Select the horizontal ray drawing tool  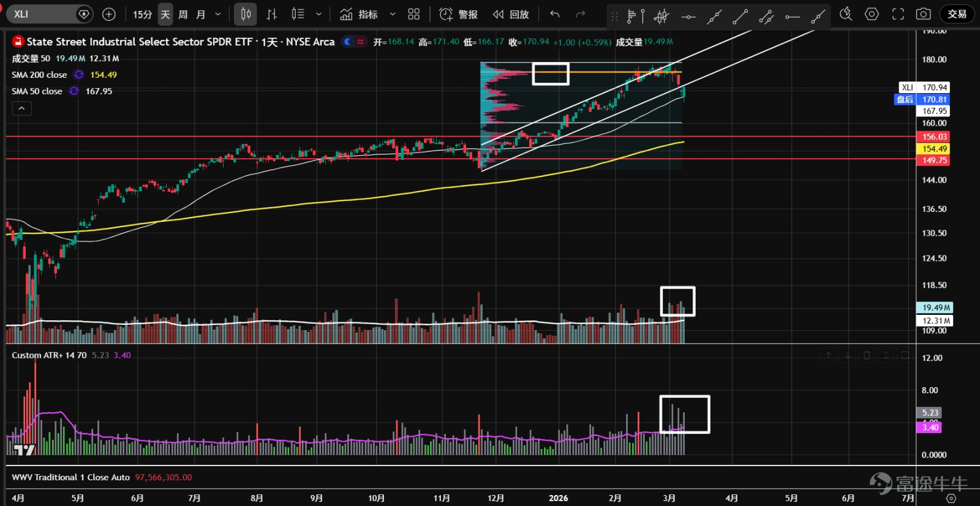(793, 17)
